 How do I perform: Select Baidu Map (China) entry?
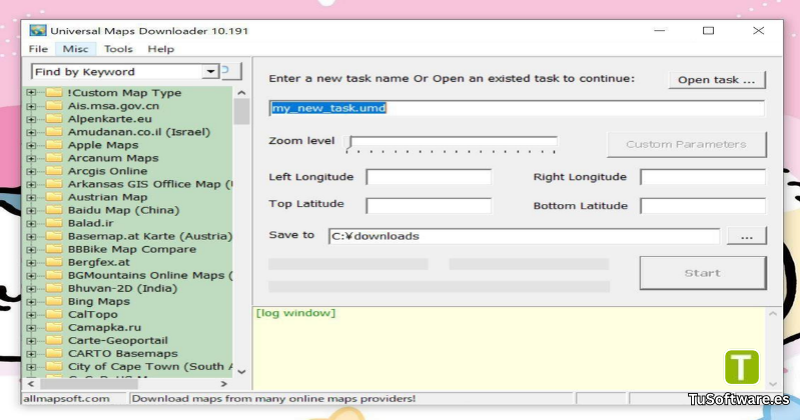[124, 210]
